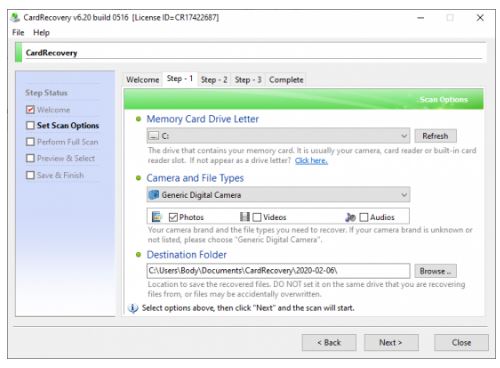Click the Photos picture icon
Screen dimensions: 500x368
(x=156, y=217)
